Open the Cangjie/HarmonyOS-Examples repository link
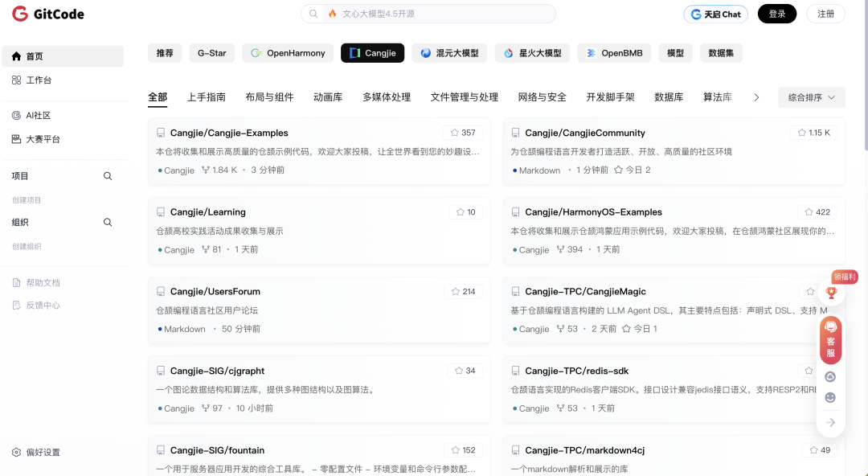868x476 pixels. [593, 212]
